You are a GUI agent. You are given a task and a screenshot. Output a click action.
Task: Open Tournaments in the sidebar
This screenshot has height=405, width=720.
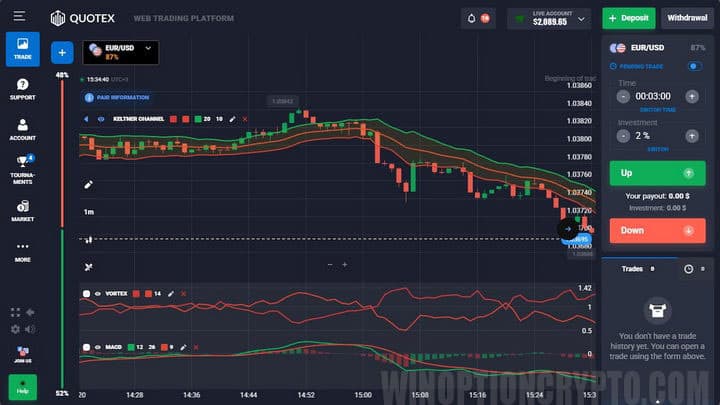point(22,169)
